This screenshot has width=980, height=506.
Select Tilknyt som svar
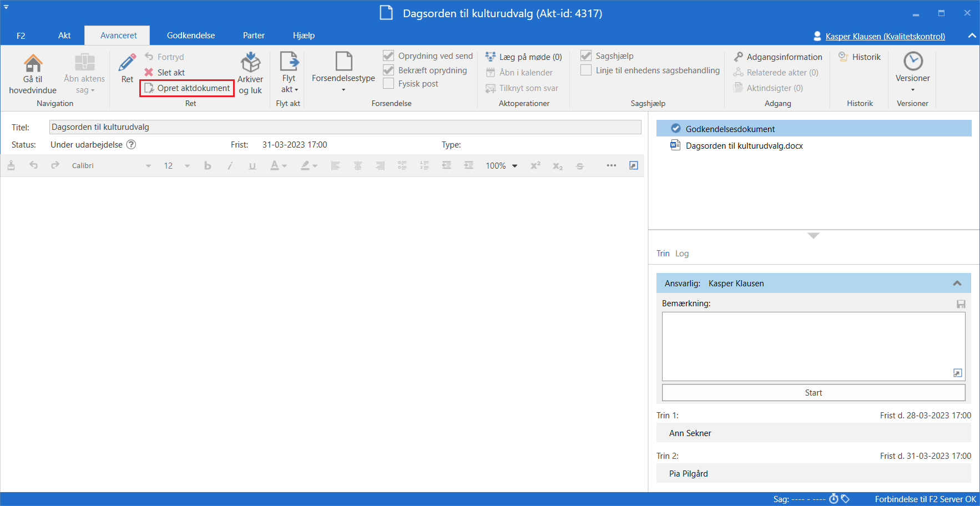(522, 88)
